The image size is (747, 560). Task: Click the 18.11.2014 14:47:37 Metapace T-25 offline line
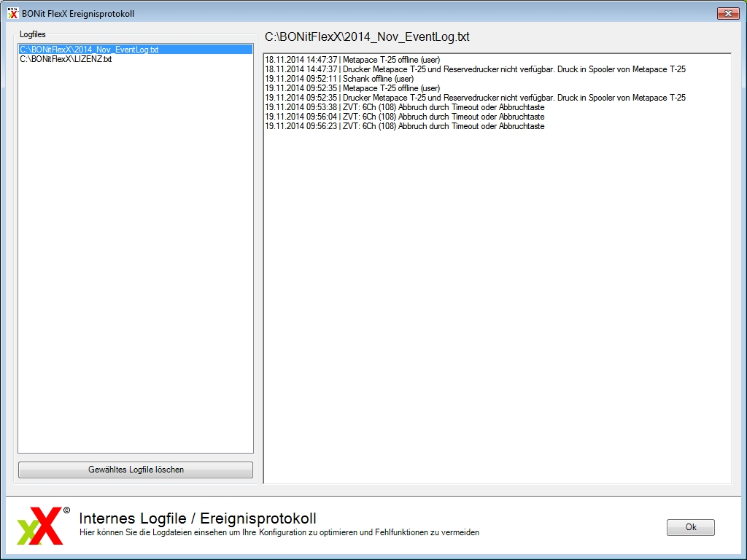pyautogui.click(x=352, y=60)
